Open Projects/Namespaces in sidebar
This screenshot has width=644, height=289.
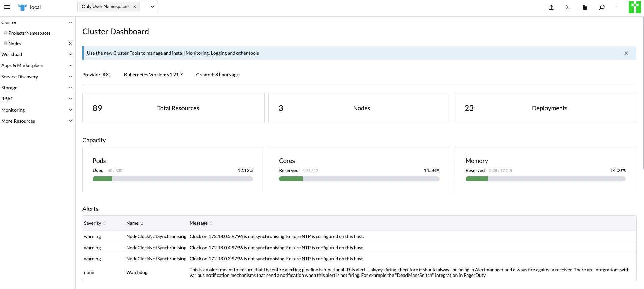tap(29, 33)
